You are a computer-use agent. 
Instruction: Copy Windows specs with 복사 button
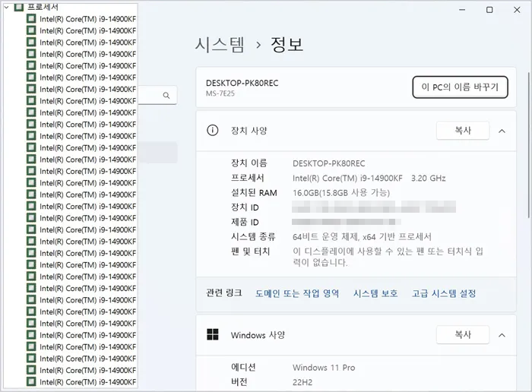tap(463, 335)
